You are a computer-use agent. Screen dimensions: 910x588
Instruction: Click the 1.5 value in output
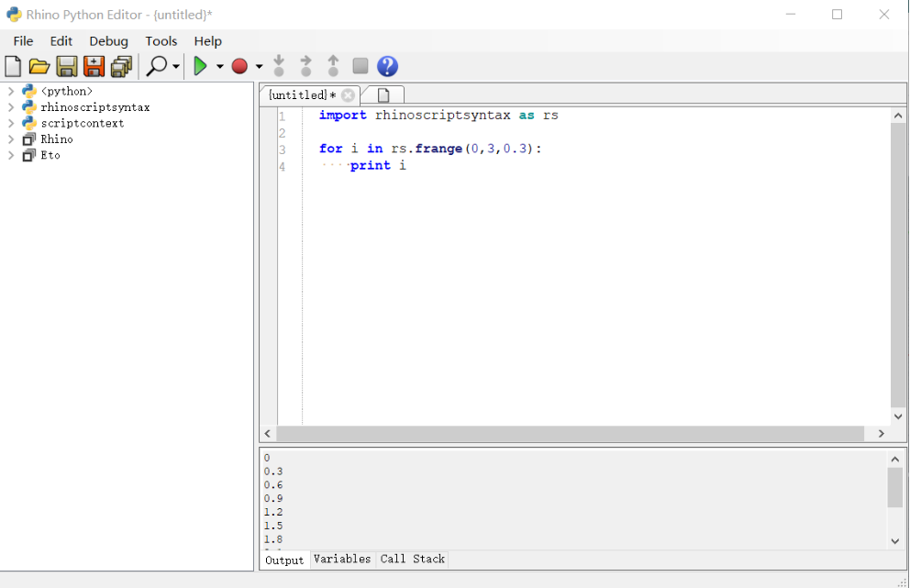(273, 526)
